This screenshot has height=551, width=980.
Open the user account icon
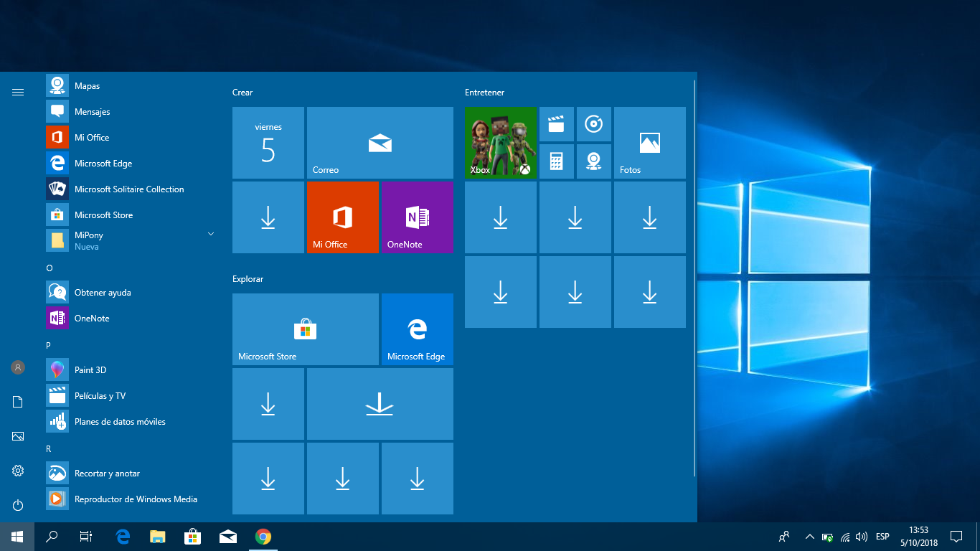pyautogui.click(x=18, y=367)
